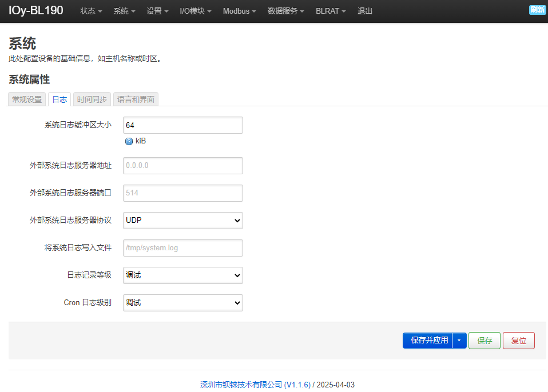Click the 外部系统日志服务器端口 field
Image resolution: width=548 pixels, height=392 pixels.
(183, 193)
